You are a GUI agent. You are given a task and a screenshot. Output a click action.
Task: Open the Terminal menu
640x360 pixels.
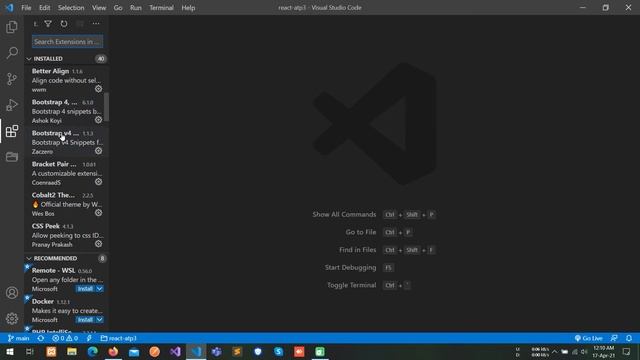coord(161,8)
